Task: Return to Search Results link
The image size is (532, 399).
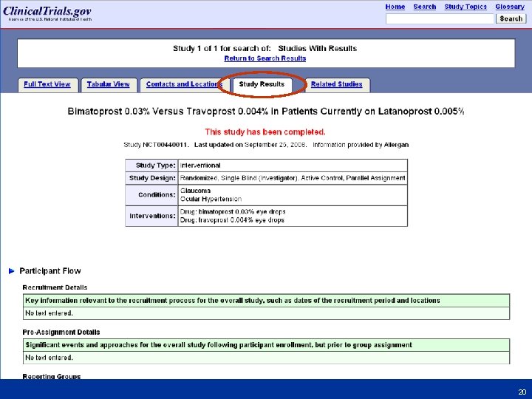Action: tap(265, 58)
